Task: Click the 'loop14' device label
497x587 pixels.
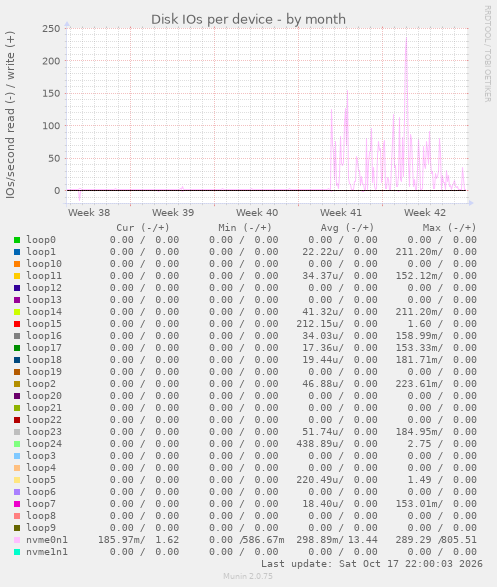Action: point(44,312)
